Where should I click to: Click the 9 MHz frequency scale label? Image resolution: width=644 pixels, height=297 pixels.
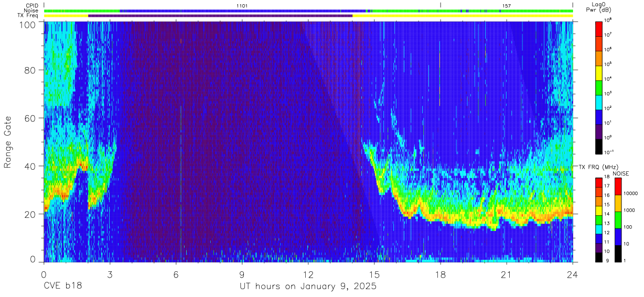607,261
